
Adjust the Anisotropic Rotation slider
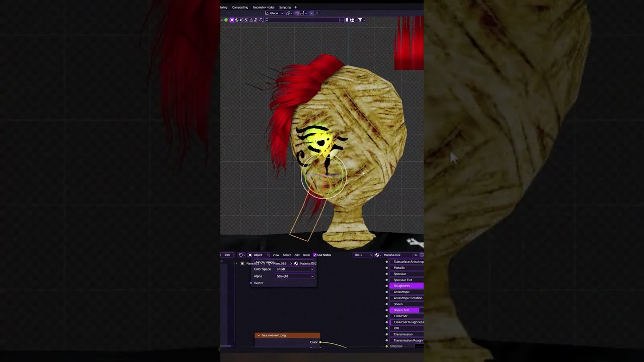point(407,298)
